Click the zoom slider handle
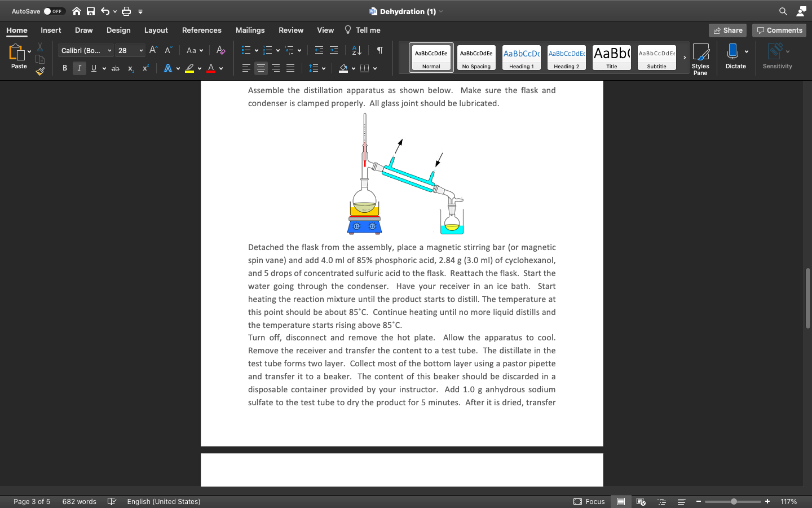 tap(734, 501)
